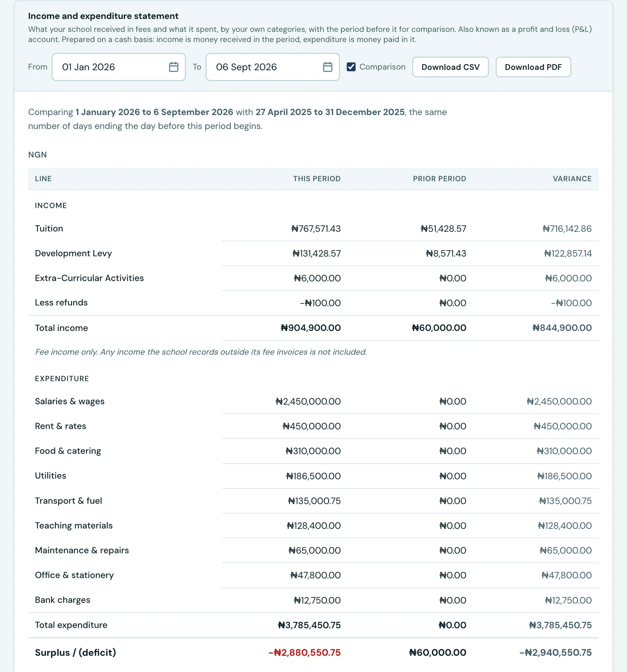Viewport: 627px width, 672px height.
Task: Click the Transport & fuel row label
Action: click(69, 501)
